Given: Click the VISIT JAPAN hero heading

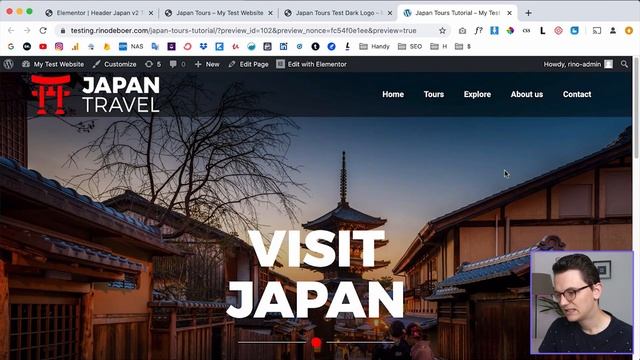Looking at the screenshot, I should 315,274.
